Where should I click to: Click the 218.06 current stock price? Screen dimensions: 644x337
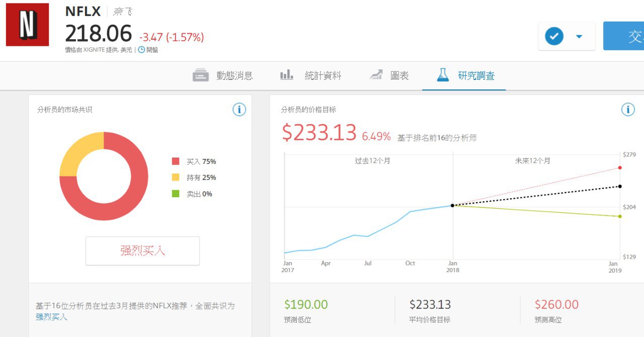[99, 34]
